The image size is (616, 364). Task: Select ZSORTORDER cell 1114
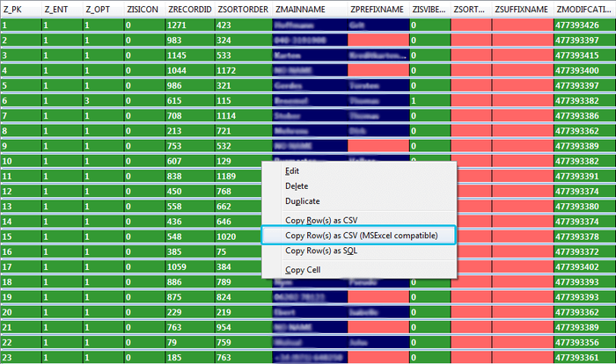(x=243, y=116)
